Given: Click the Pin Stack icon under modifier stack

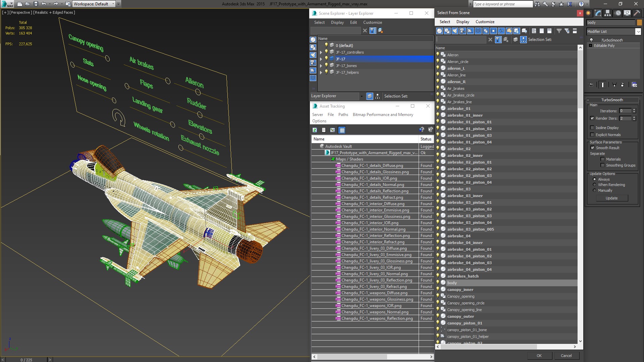Looking at the screenshot, I should (x=591, y=85).
